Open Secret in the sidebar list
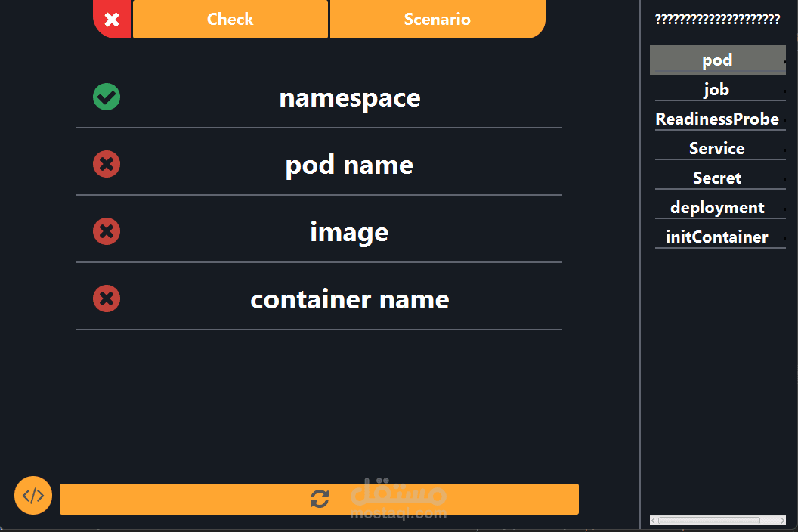 (x=718, y=178)
